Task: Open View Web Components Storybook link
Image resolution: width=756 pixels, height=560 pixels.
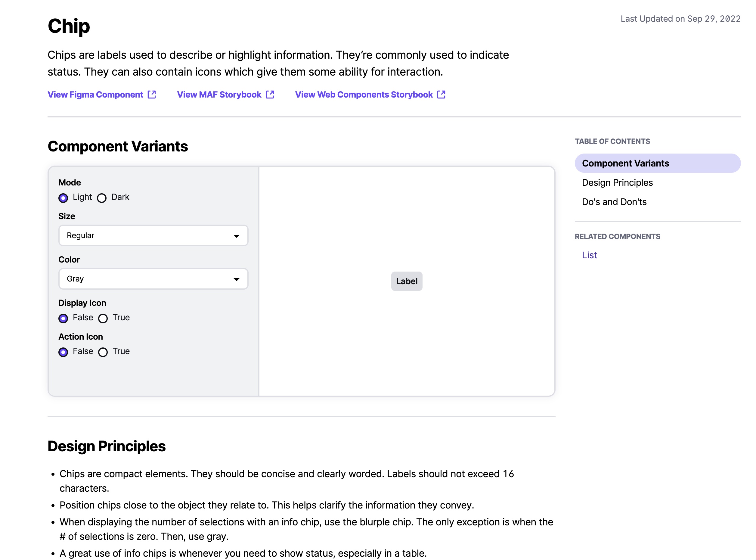Action: (364, 95)
